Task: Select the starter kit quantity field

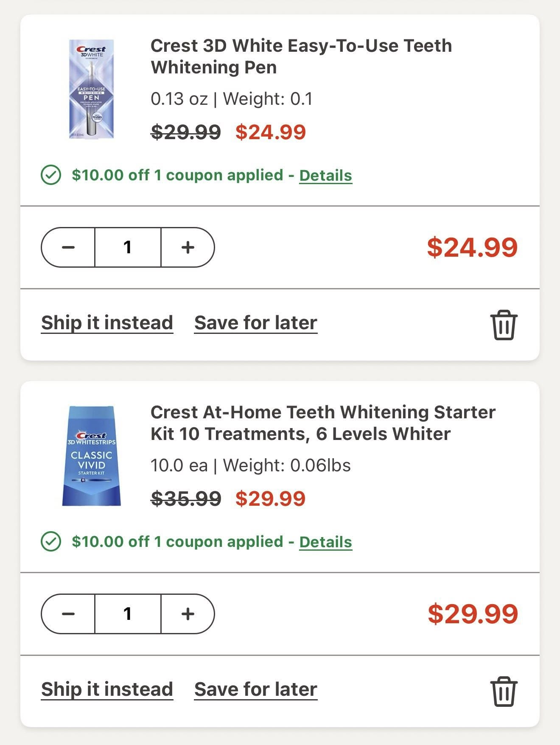Action: [x=128, y=614]
